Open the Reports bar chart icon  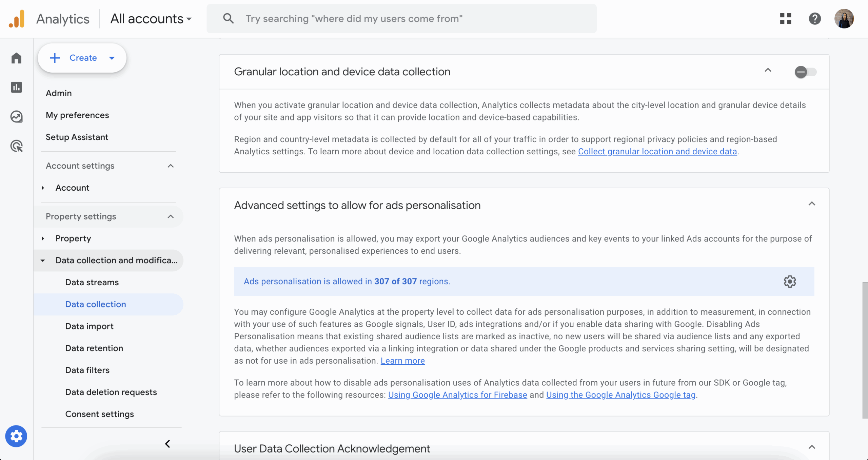(x=16, y=87)
